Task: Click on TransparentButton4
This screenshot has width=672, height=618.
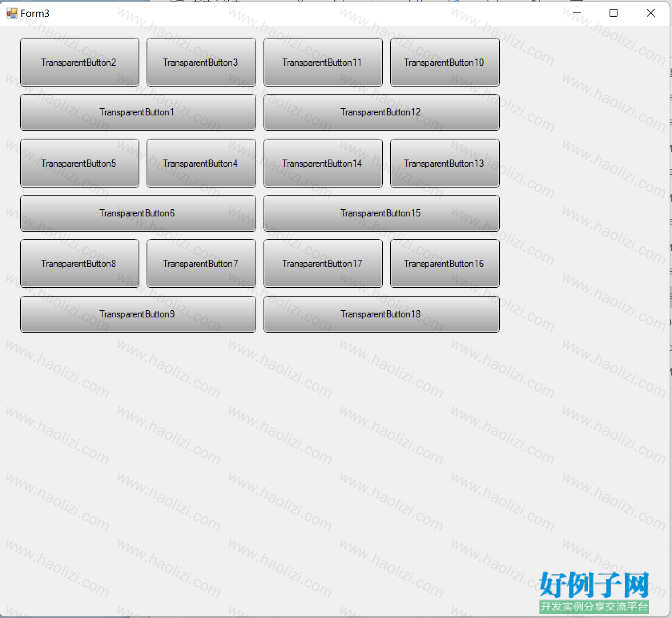Action: [201, 163]
